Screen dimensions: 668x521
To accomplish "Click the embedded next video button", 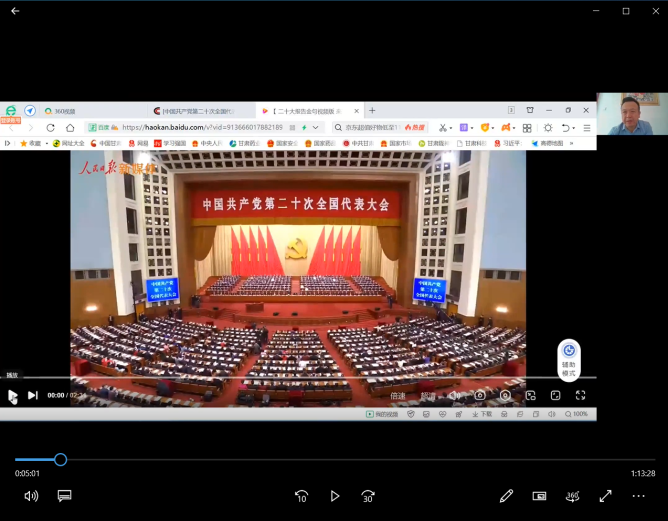I will tap(32, 395).
